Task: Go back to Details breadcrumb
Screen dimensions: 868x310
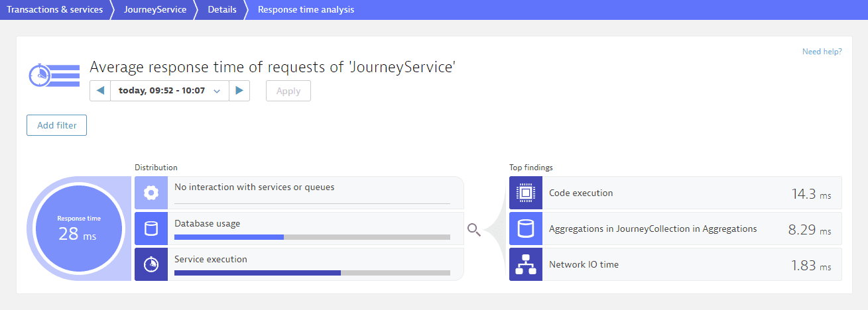Action: [222, 10]
